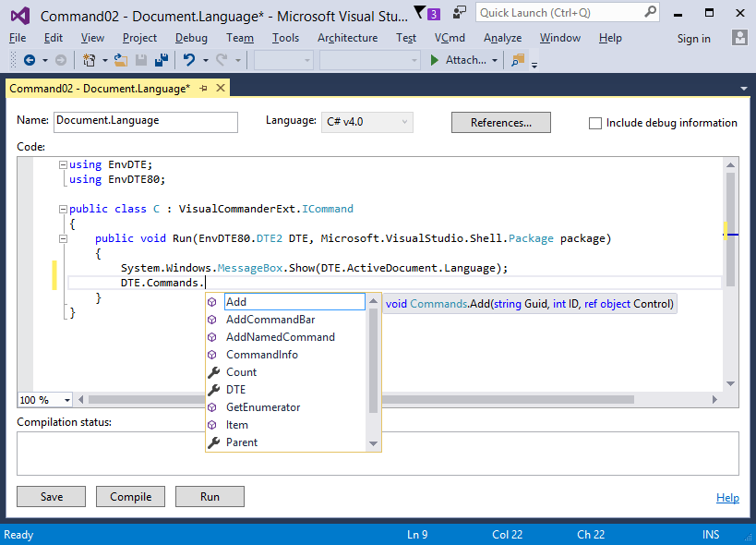Open the Debug menu
Viewport: 756px width, 545px height.
click(x=191, y=38)
